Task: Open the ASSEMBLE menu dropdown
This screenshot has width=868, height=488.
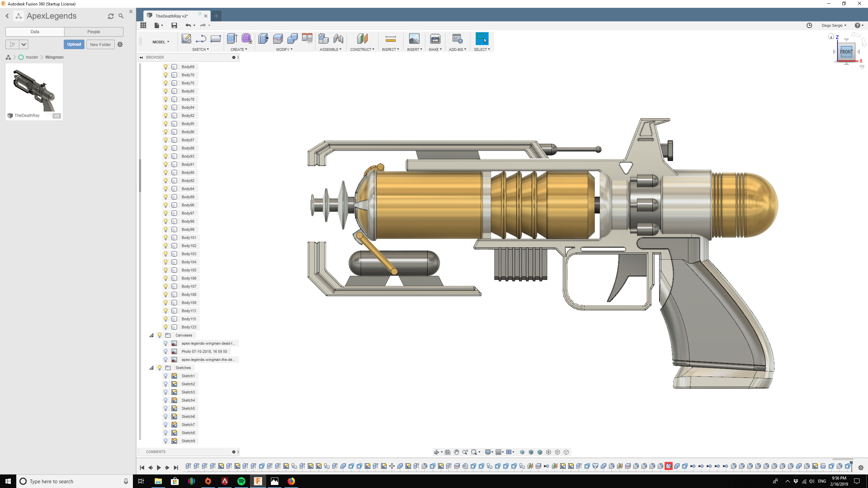Action: pos(330,49)
